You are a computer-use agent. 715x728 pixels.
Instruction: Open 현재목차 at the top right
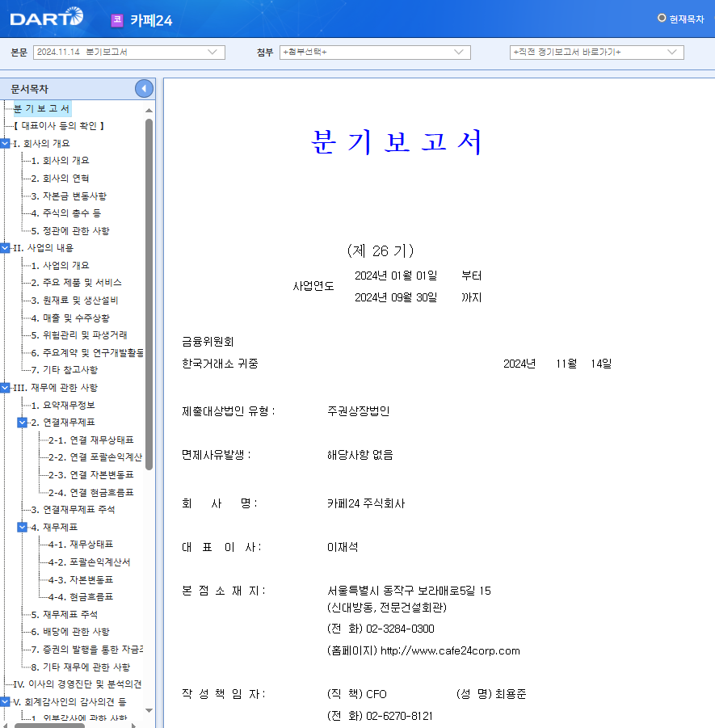[x=681, y=16]
